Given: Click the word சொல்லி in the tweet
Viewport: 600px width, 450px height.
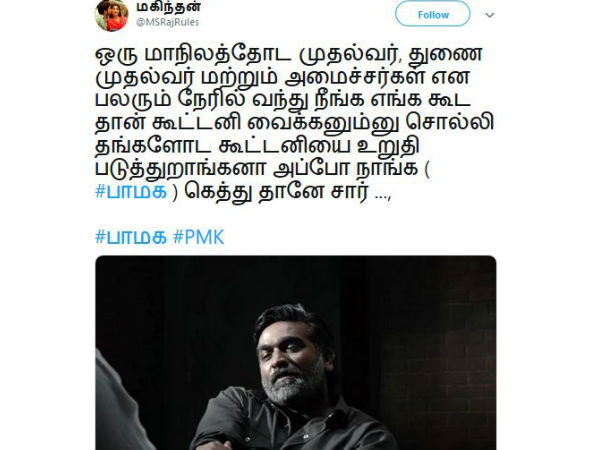Looking at the screenshot, I should click(x=450, y=122).
